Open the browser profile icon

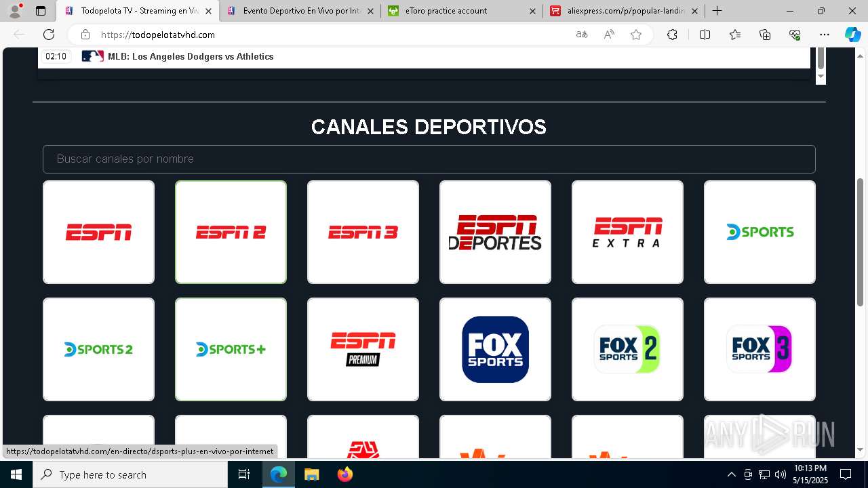(x=15, y=11)
